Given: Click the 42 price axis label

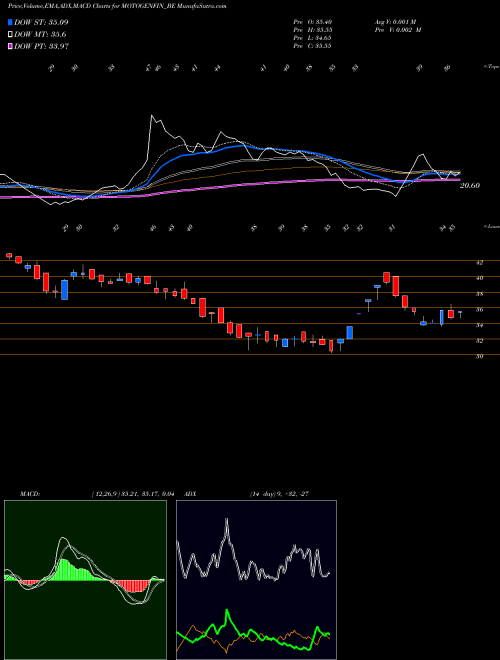Looking at the screenshot, I should tap(479, 263).
